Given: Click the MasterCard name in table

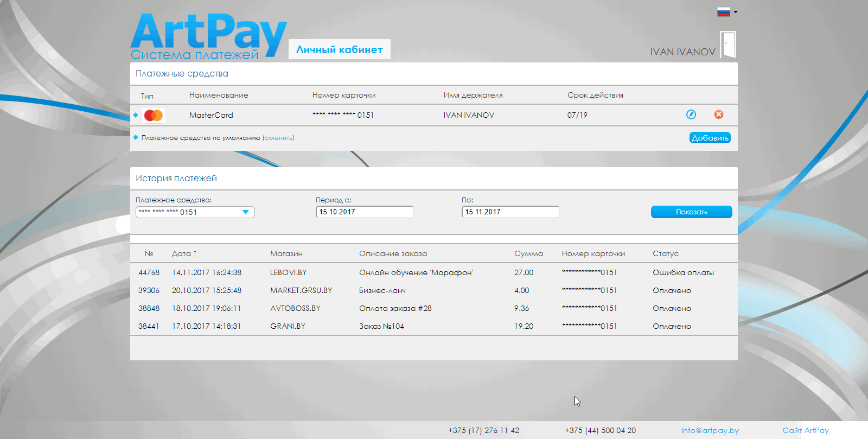Looking at the screenshot, I should tap(211, 115).
